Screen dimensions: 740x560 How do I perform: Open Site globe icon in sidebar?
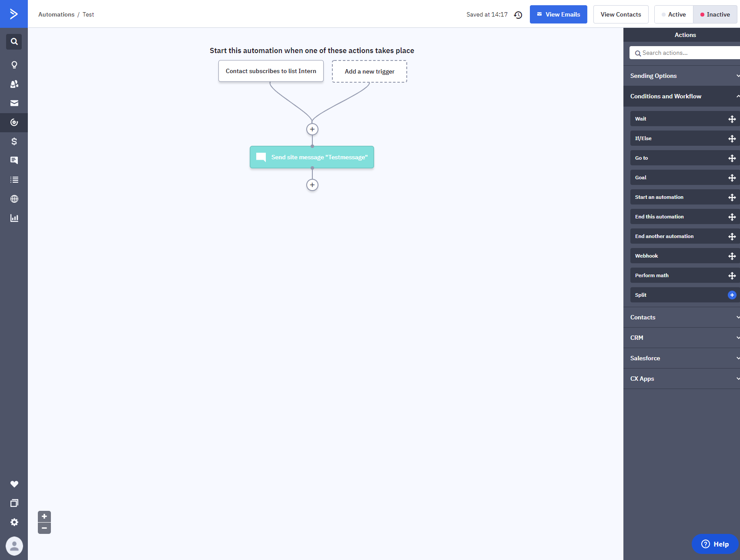[x=14, y=199]
